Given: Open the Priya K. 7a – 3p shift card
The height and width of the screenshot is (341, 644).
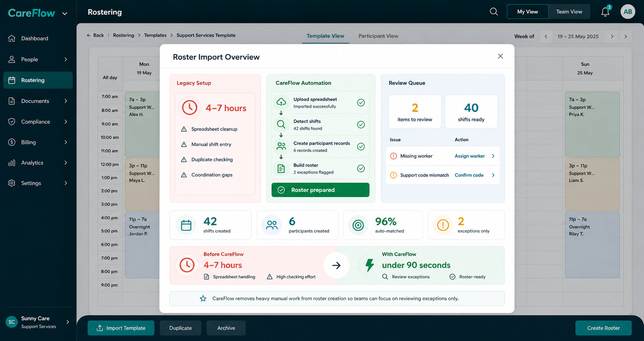Looking at the screenshot, I should pos(592,124).
